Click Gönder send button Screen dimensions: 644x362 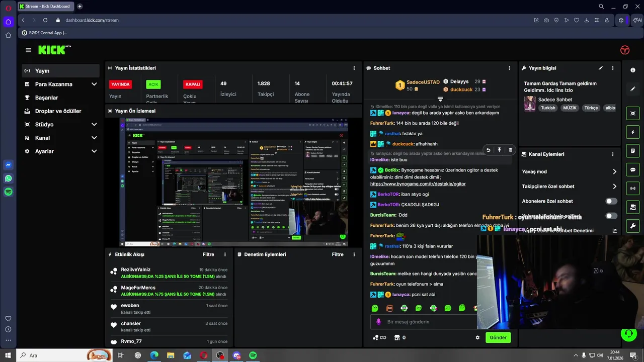coord(498,337)
